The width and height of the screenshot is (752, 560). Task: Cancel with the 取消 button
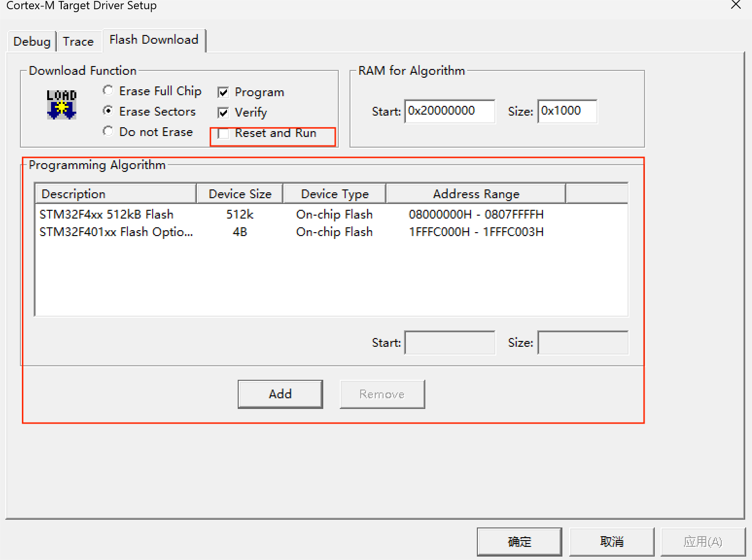[612, 542]
